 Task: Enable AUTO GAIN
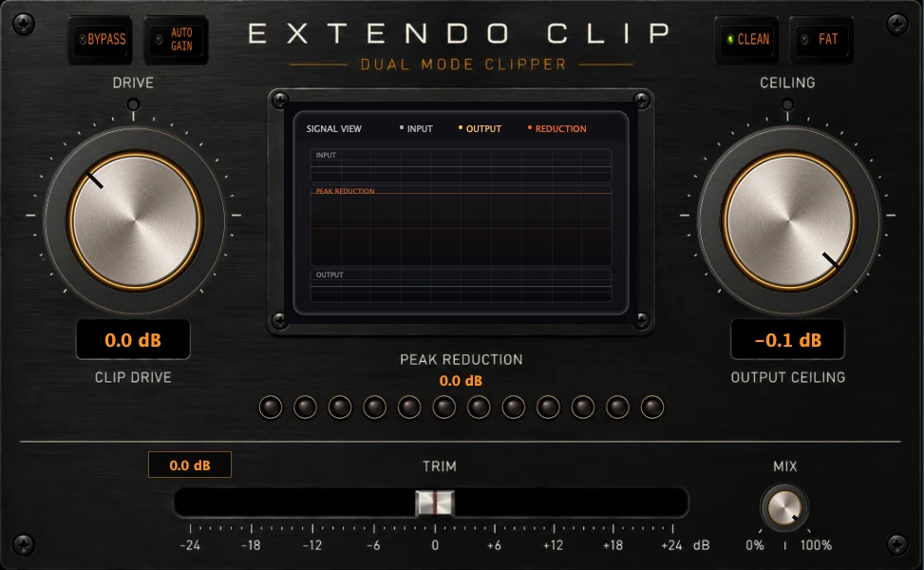pyautogui.click(x=177, y=40)
